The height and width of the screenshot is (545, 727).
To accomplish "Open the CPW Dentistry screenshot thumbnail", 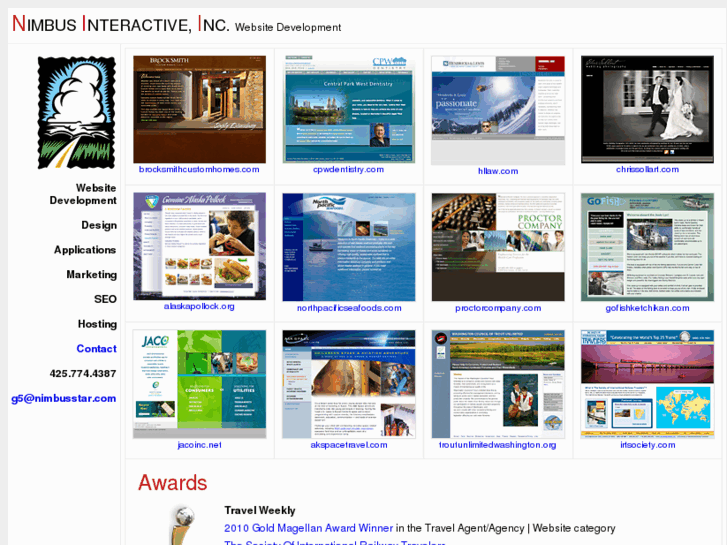I will coord(349,109).
